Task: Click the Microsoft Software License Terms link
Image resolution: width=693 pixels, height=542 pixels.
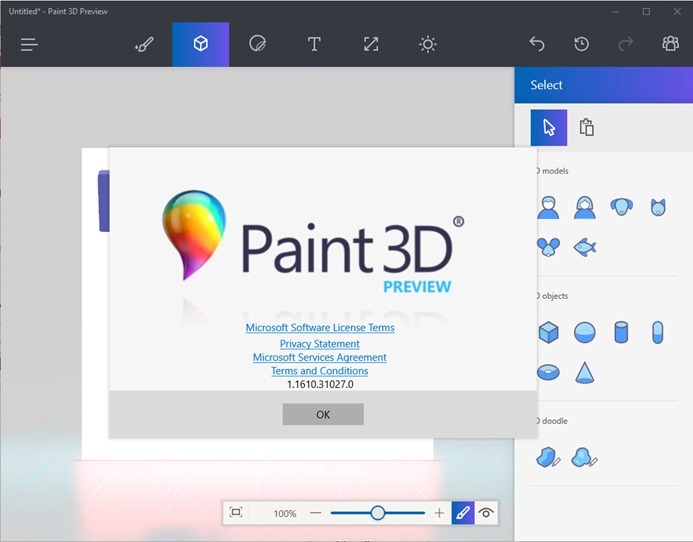Action: coord(320,328)
